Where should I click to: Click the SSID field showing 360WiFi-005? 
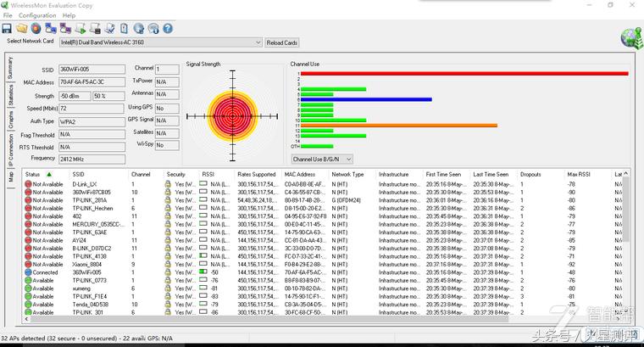[92, 70]
